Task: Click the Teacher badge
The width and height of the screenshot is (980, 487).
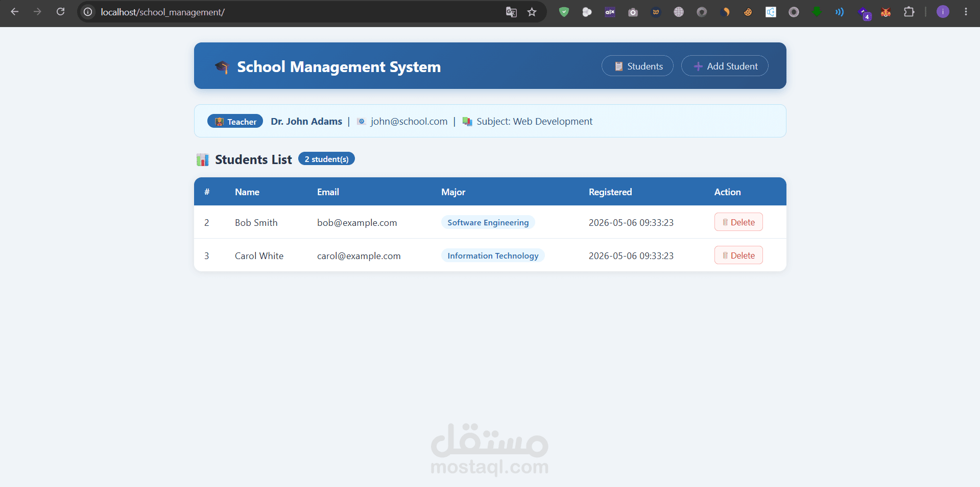Action: click(x=235, y=121)
